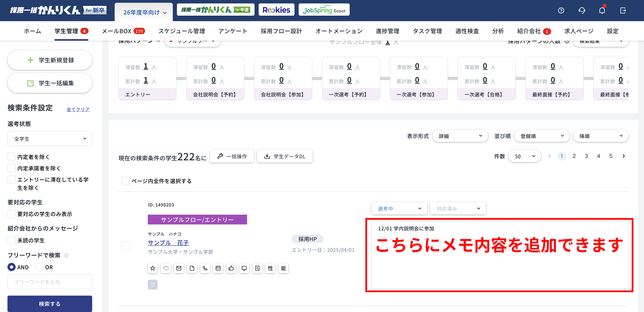Enable the ページ内全件を選択する checkbox
The height and width of the screenshot is (312, 644).
point(126,181)
